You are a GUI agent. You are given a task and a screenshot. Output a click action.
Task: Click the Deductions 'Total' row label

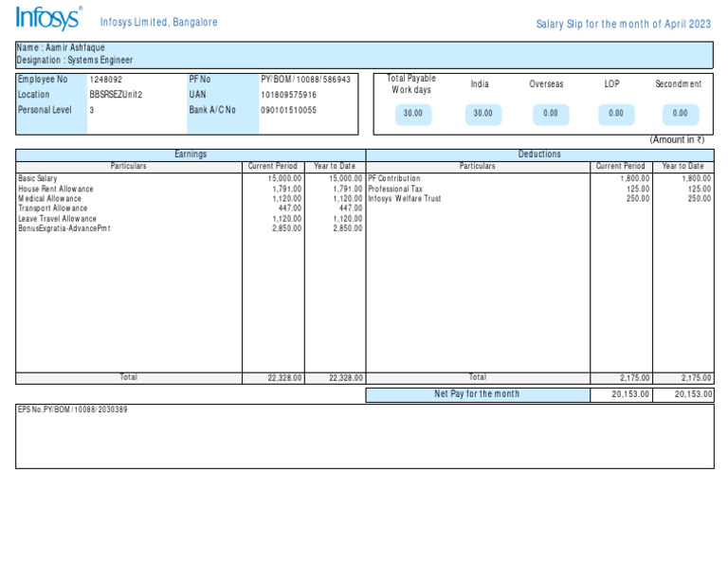(x=478, y=377)
